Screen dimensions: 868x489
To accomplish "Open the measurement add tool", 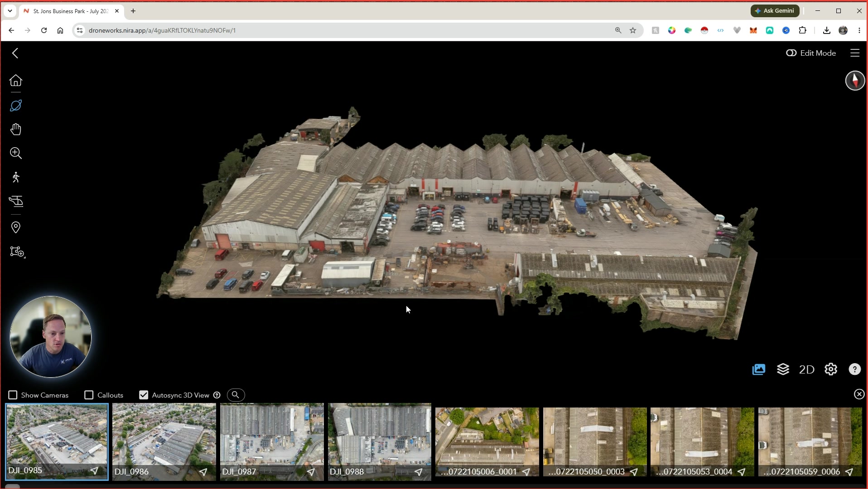I will (x=17, y=252).
